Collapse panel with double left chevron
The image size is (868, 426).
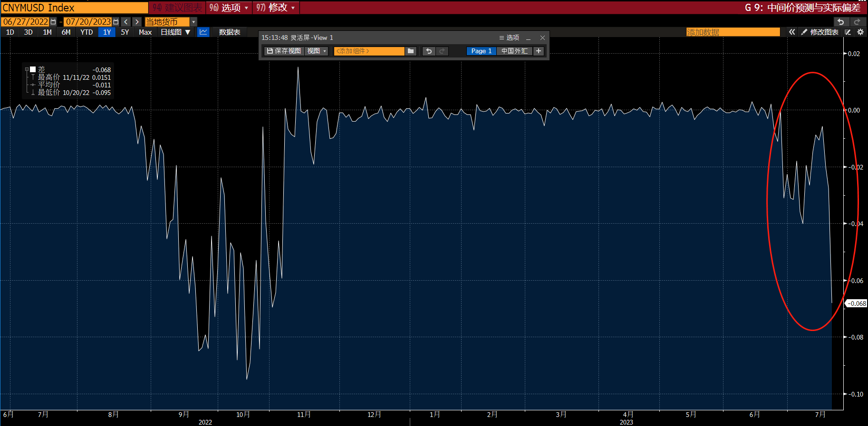coord(792,32)
